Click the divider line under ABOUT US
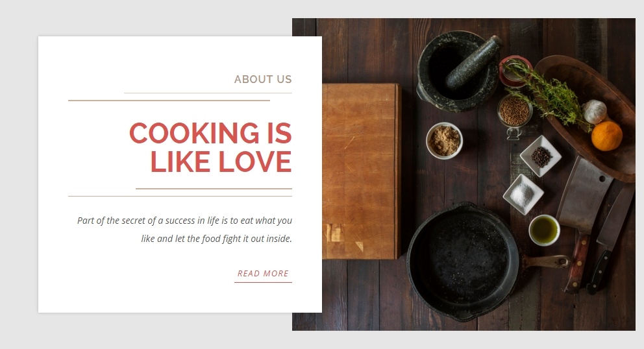644x349 pixels. [208, 93]
